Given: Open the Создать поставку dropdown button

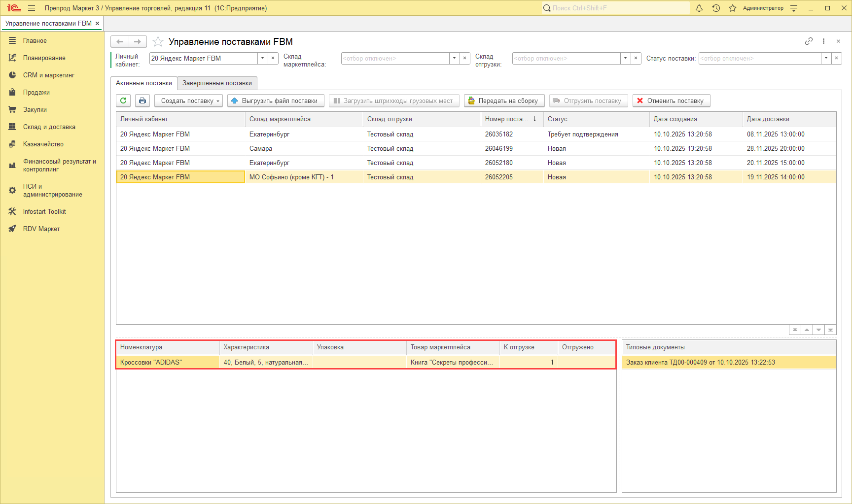Looking at the screenshot, I should pos(188,101).
